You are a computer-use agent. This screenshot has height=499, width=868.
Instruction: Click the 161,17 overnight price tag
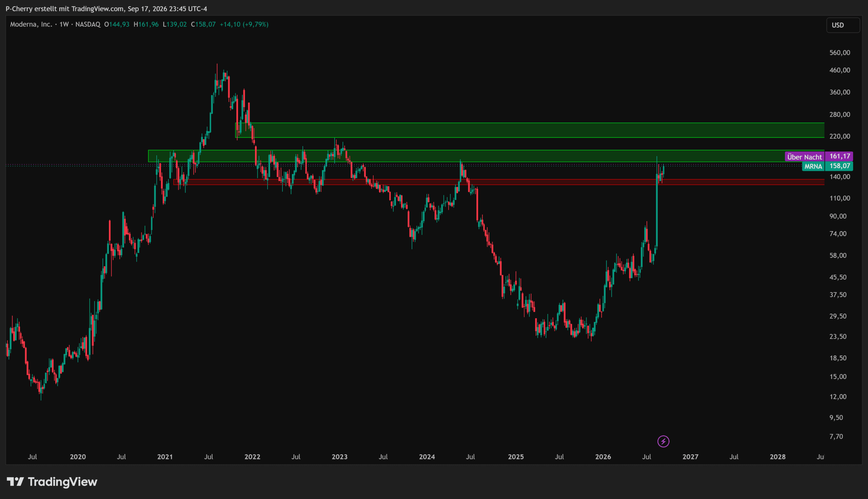(839, 156)
